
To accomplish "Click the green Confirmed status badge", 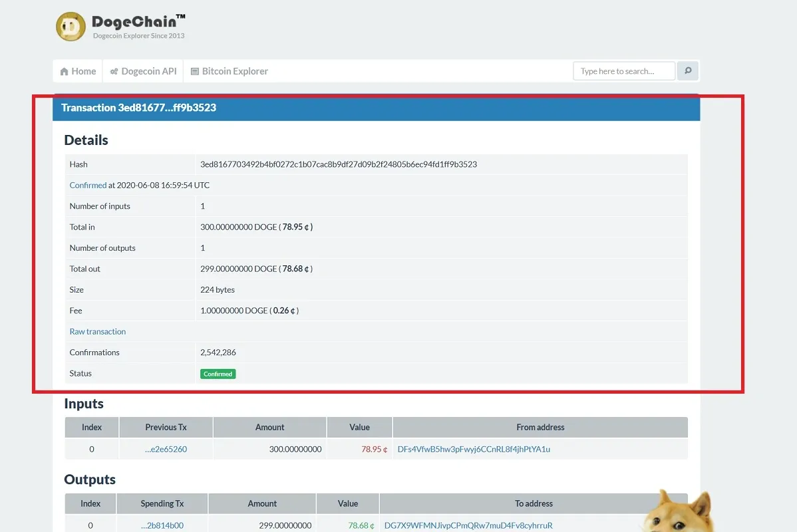I will point(218,374).
